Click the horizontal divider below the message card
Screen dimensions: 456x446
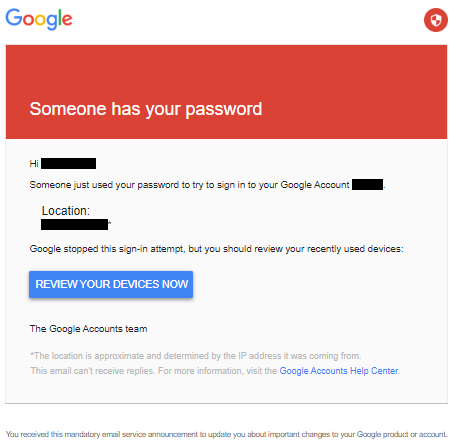click(x=226, y=403)
